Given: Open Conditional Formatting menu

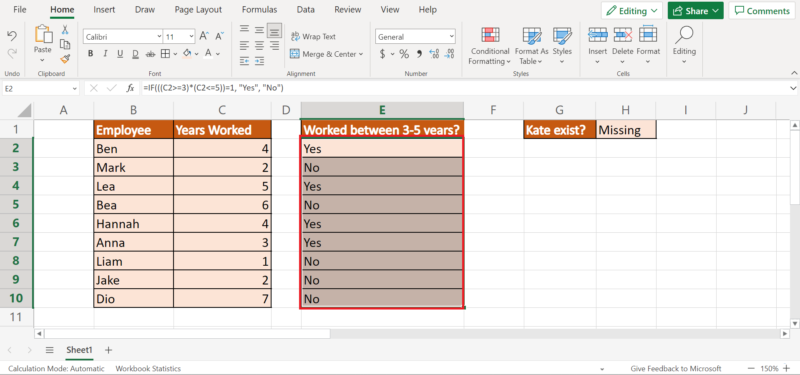Looking at the screenshot, I should pos(490,45).
